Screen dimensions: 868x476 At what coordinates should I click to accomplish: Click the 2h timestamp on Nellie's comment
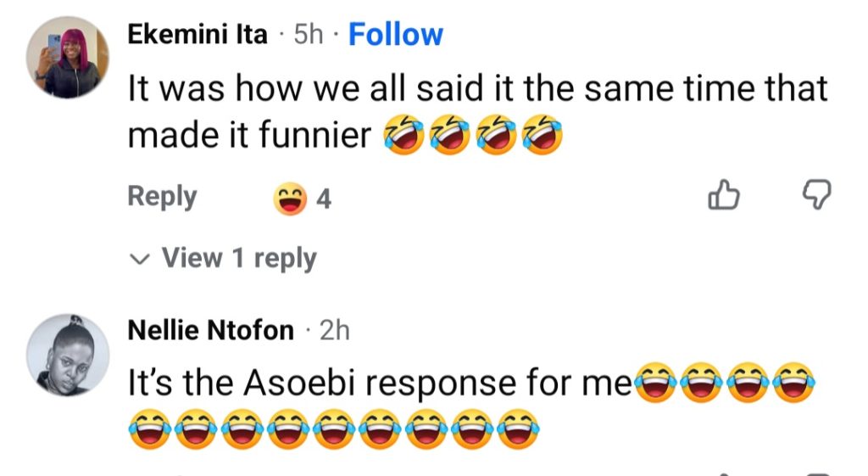click(335, 330)
